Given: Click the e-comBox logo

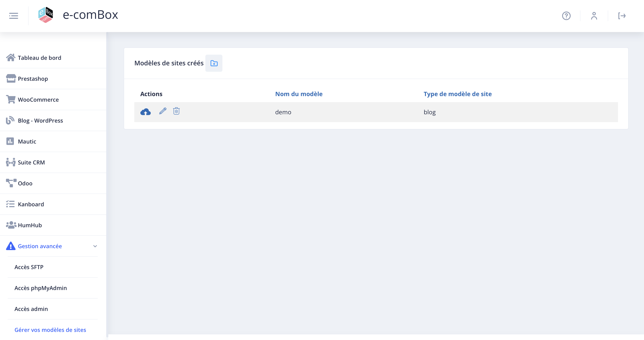Looking at the screenshot, I should tap(45, 15).
